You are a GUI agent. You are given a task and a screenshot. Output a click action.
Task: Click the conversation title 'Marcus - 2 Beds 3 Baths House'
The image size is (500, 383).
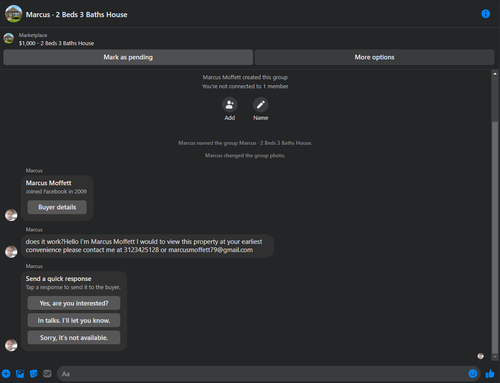tap(76, 15)
